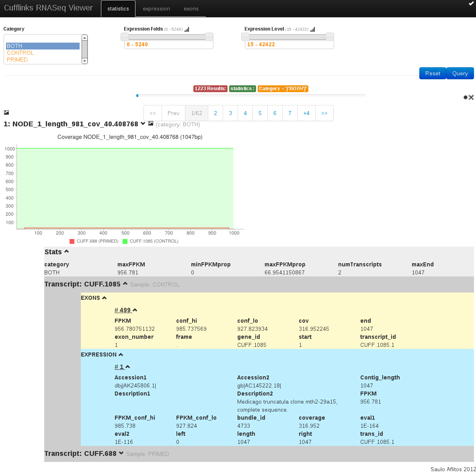Open the statistics tab
The image size is (476, 474).
point(118,8)
